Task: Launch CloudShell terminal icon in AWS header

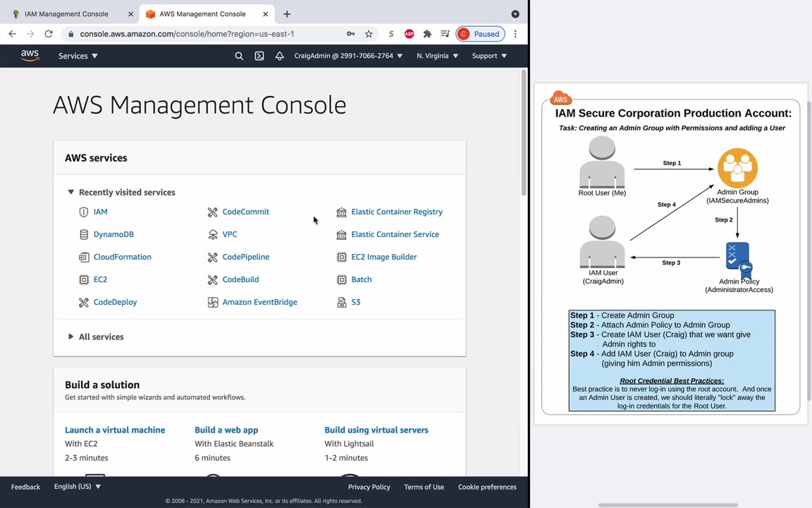Action: pyautogui.click(x=259, y=56)
